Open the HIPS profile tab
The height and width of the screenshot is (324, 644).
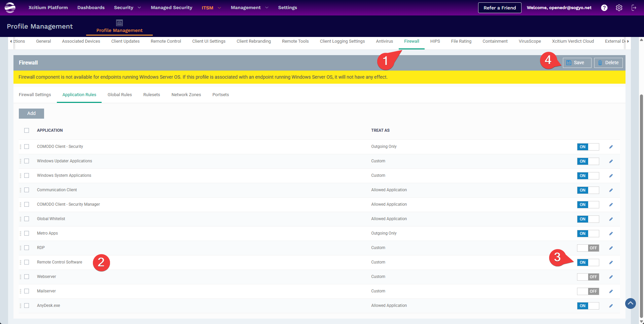pyautogui.click(x=435, y=41)
